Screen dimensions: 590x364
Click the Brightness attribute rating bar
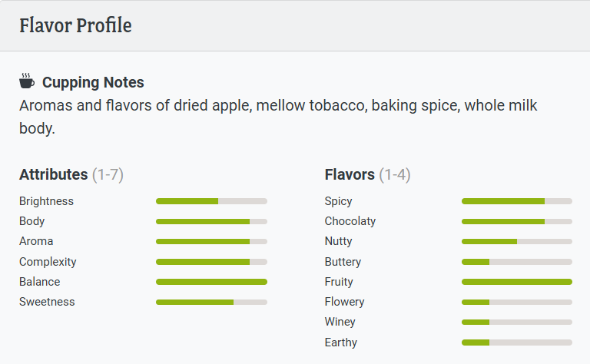pyautogui.click(x=211, y=201)
